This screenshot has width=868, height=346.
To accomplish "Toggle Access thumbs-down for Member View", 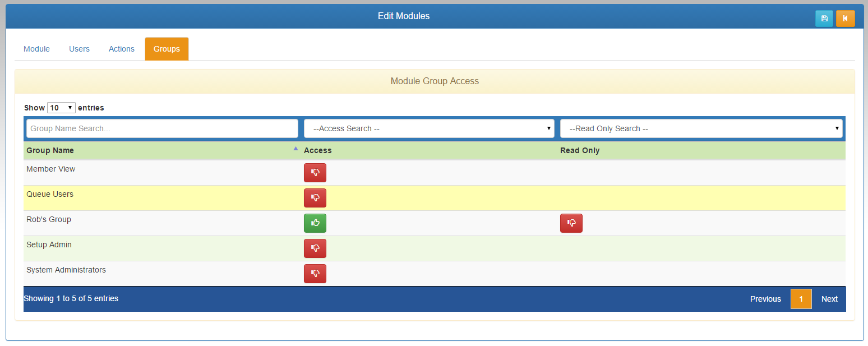I will 315,173.
